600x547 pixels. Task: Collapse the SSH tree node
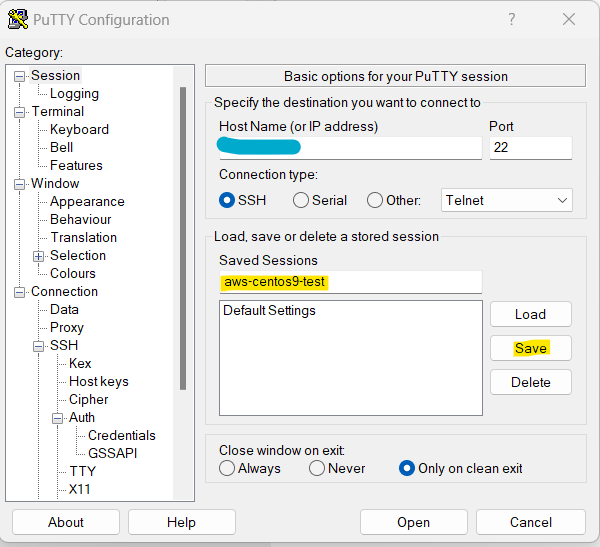click(x=38, y=346)
